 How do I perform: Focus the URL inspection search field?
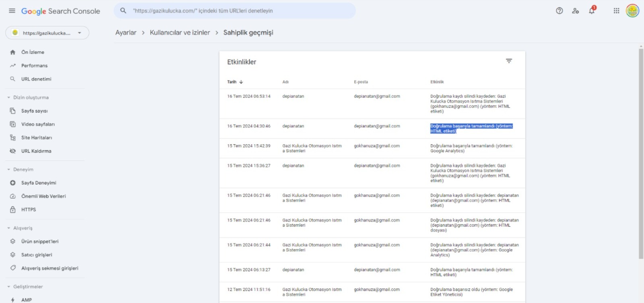235,11
